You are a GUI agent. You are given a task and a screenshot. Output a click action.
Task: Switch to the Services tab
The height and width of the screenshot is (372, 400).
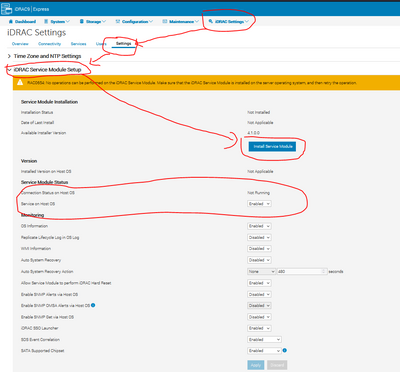click(78, 44)
